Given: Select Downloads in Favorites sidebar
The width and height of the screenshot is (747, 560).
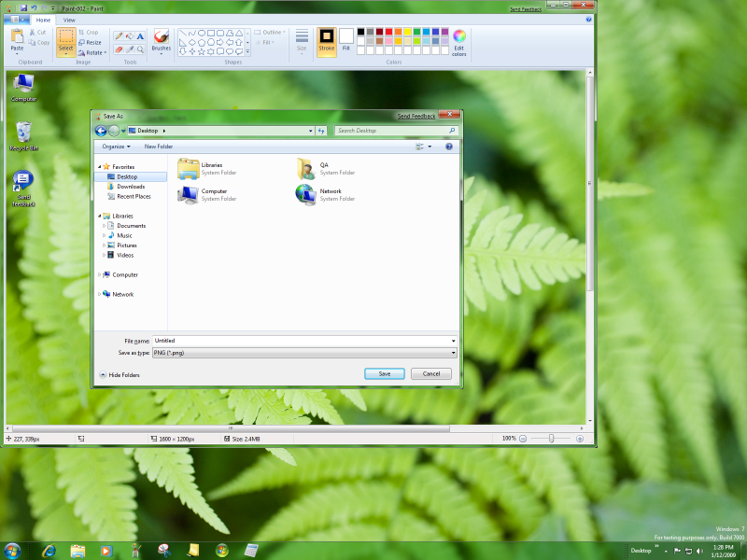Looking at the screenshot, I should [126, 187].
